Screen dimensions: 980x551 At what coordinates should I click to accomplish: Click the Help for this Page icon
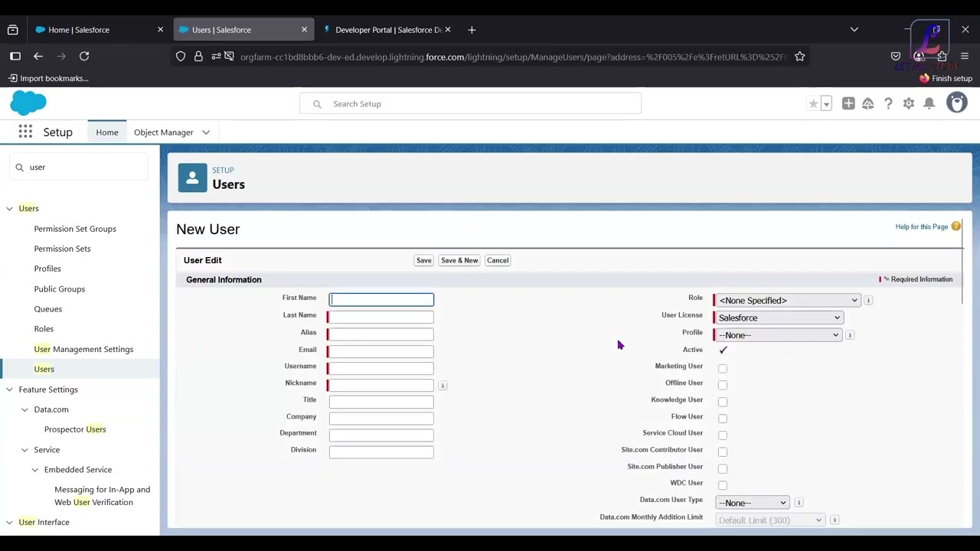pyautogui.click(x=956, y=227)
